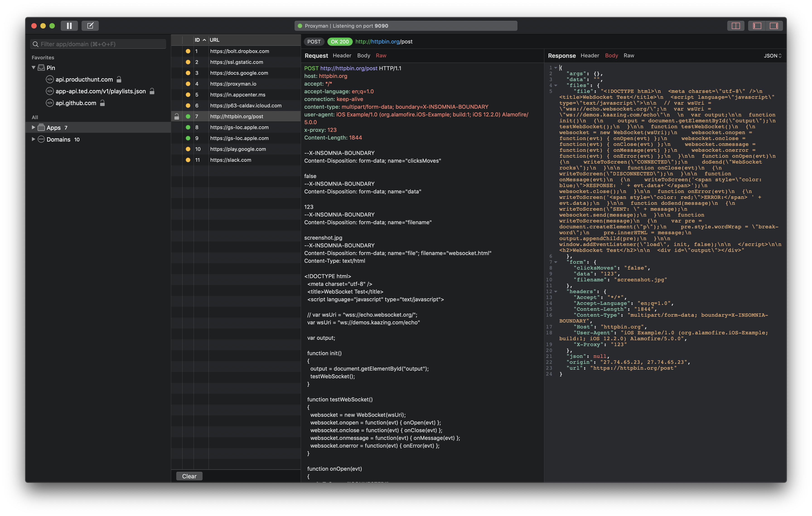
Task: Click the Apps folder icon
Action: click(41, 127)
